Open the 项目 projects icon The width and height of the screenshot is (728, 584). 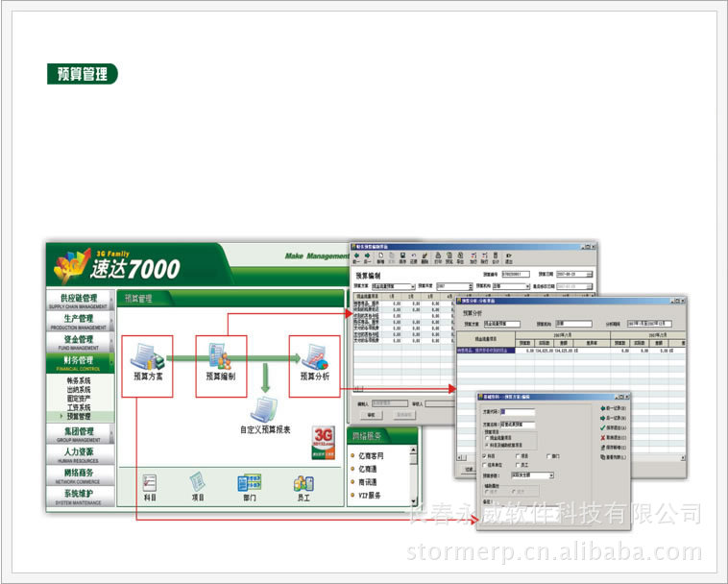click(198, 487)
